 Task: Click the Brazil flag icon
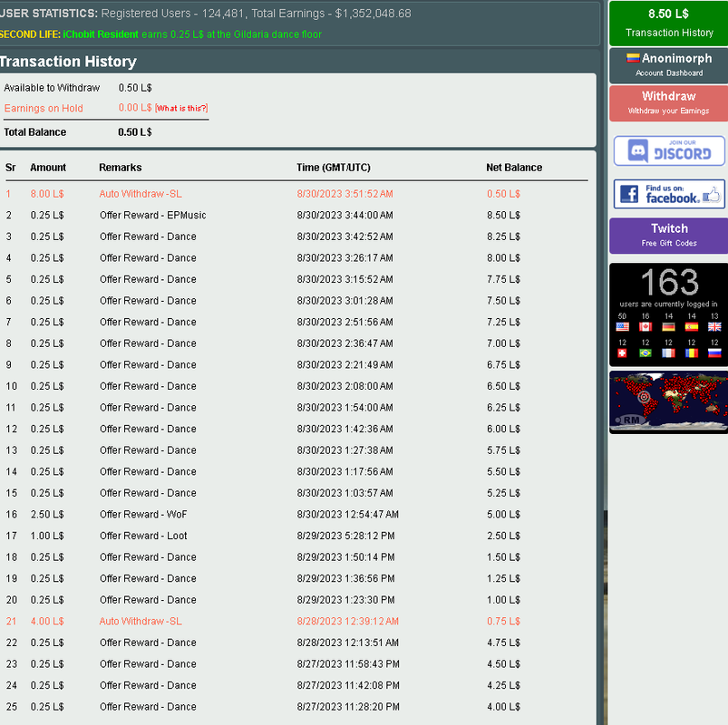click(645, 353)
